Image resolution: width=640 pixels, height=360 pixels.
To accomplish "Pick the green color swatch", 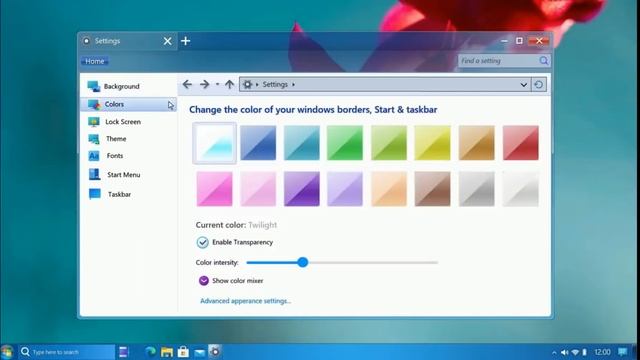I will (345, 142).
